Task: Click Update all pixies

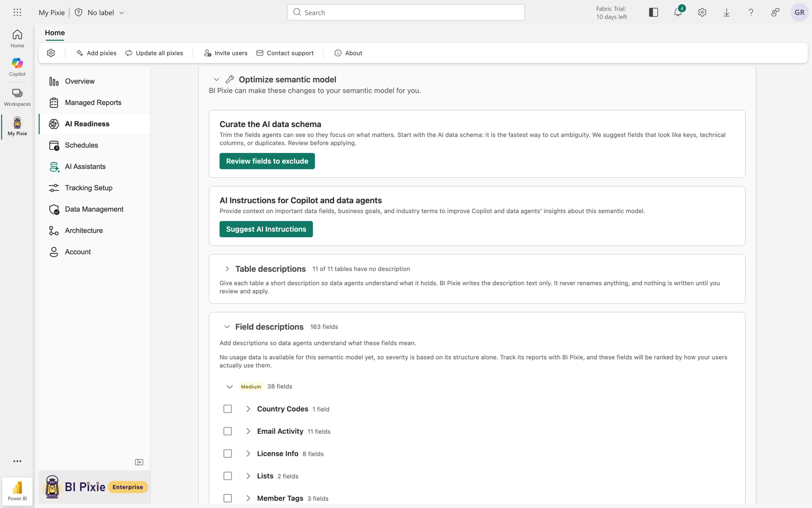Action: point(154,53)
